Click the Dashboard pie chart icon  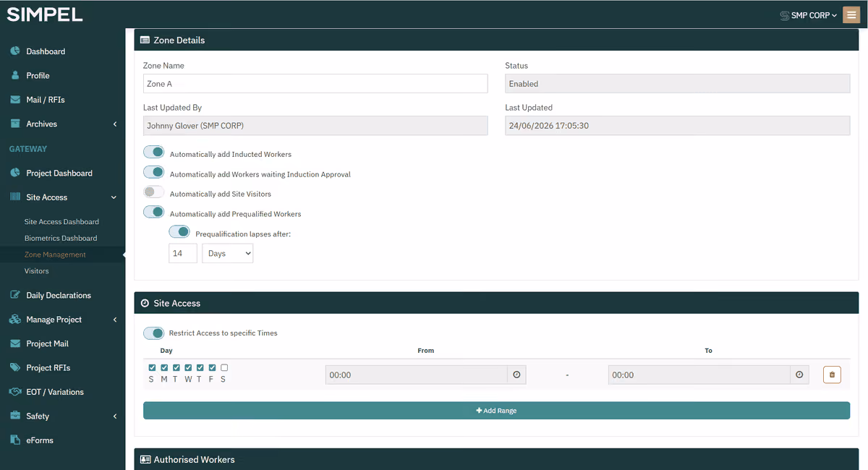(x=14, y=51)
